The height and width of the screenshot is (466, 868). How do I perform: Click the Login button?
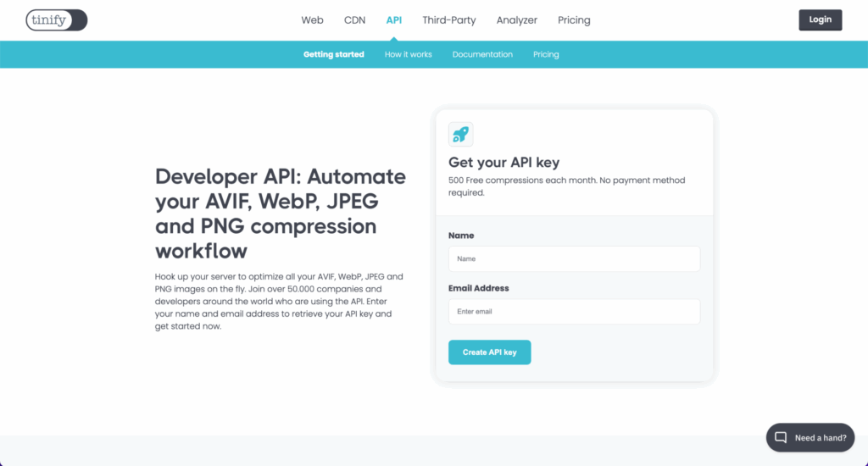(x=821, y=20)
